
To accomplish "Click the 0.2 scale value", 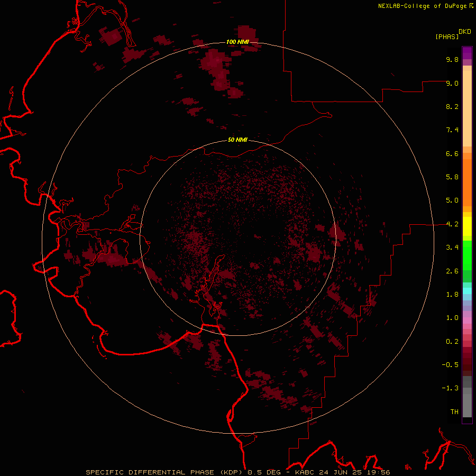I will click(452, 342).
